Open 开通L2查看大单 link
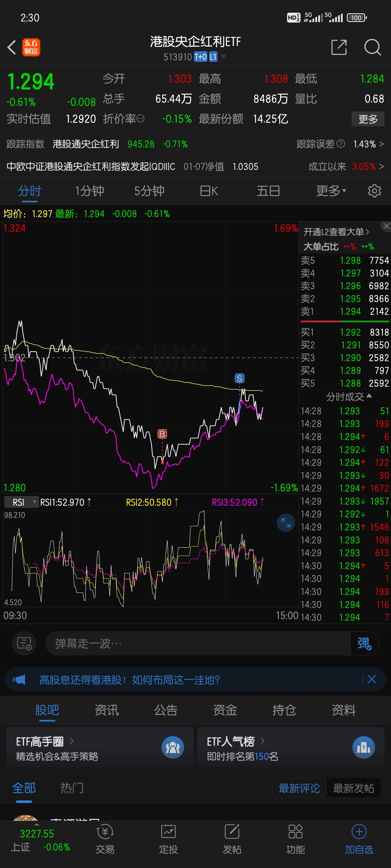Viewport: 391px width, 868px height. [x=336, y=232]
